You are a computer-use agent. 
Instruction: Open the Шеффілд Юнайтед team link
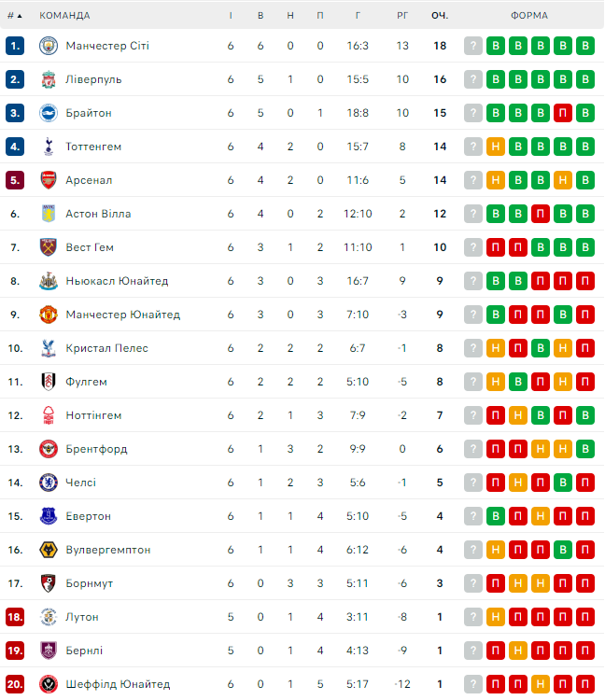point(118,684)
